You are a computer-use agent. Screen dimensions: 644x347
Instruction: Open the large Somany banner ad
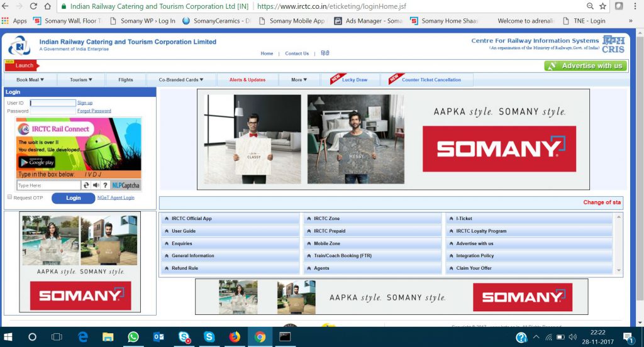[393, 139]
